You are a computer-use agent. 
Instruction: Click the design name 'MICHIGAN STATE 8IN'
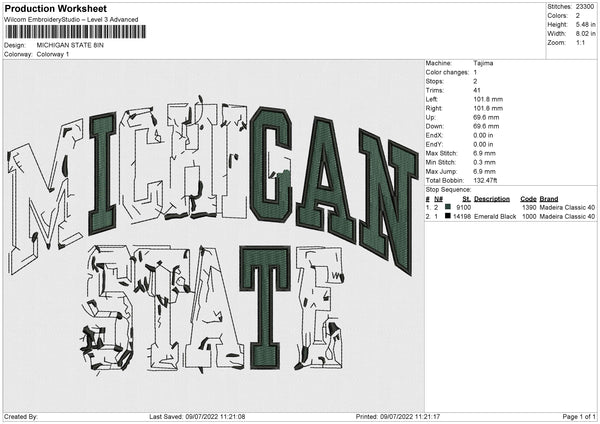pos(70,45)
